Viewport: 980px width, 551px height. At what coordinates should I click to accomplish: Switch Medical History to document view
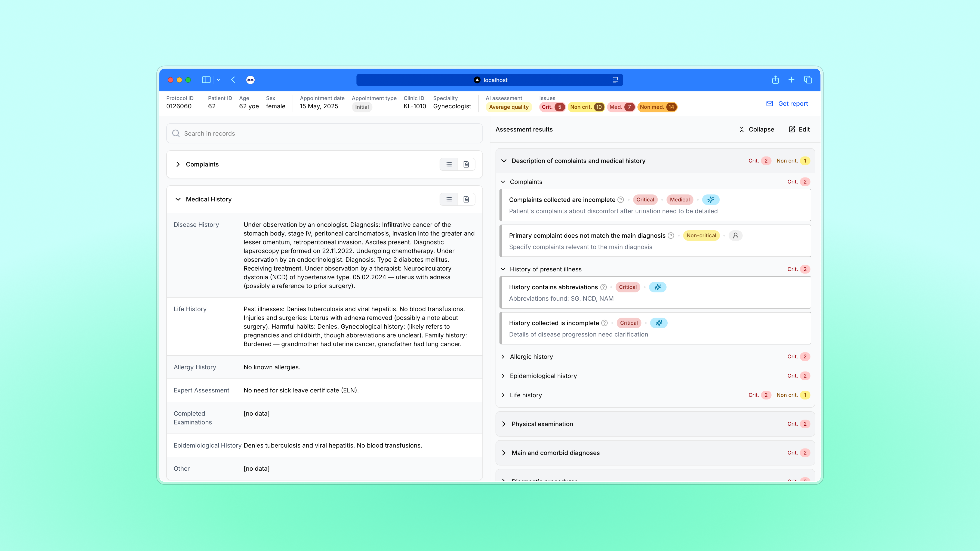point(466,199)
